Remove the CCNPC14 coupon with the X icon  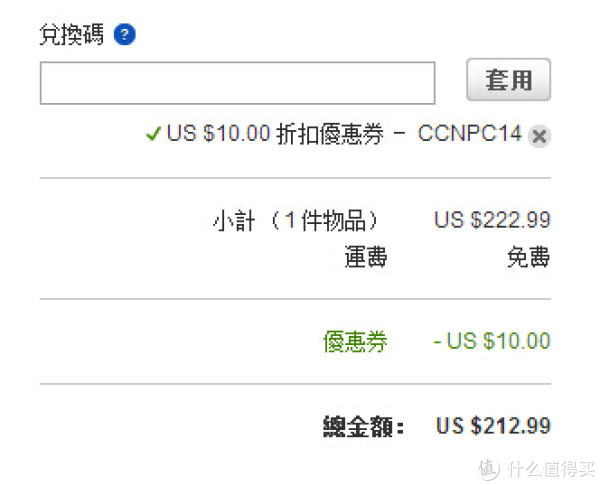539,136
